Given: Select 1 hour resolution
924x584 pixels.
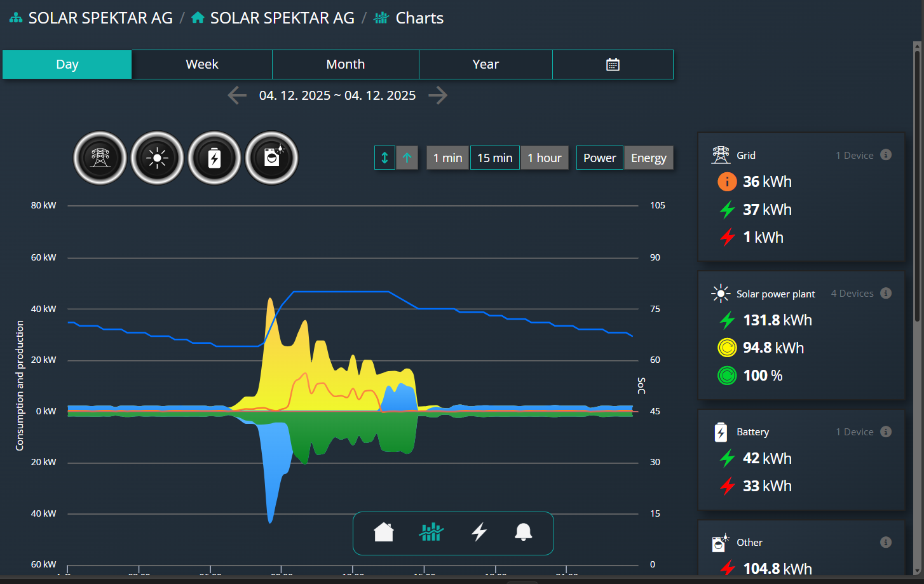Looking at the screenshot, I should click(544, 158).
